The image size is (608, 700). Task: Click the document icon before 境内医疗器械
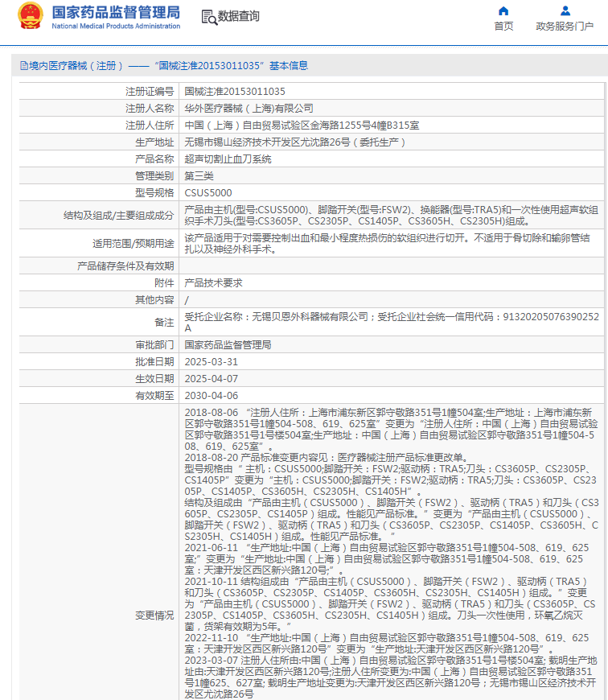point(24,66)
